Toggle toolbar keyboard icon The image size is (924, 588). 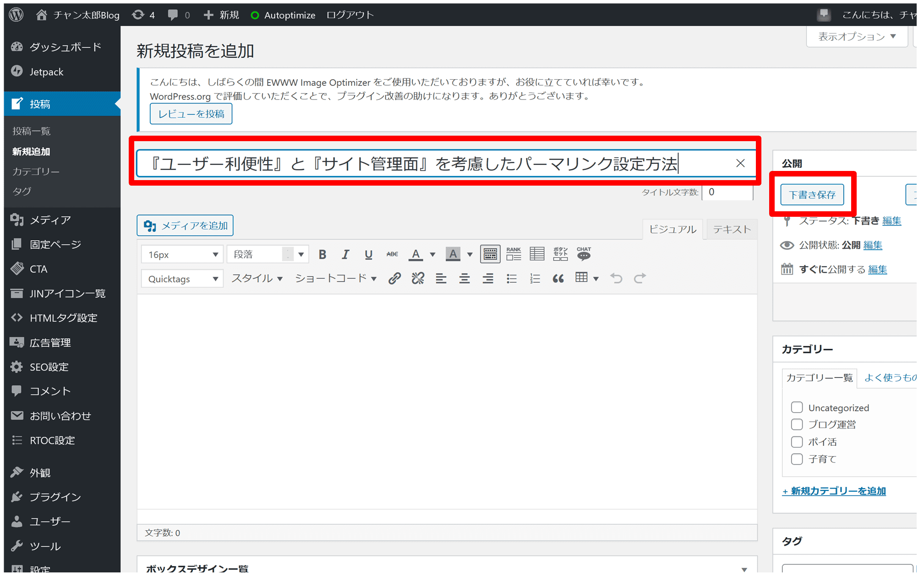pyautogui.click(x=490, y=254)
